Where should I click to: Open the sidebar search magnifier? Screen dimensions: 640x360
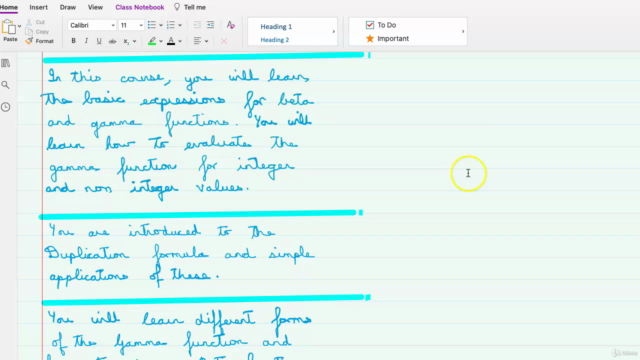(6, 85)
